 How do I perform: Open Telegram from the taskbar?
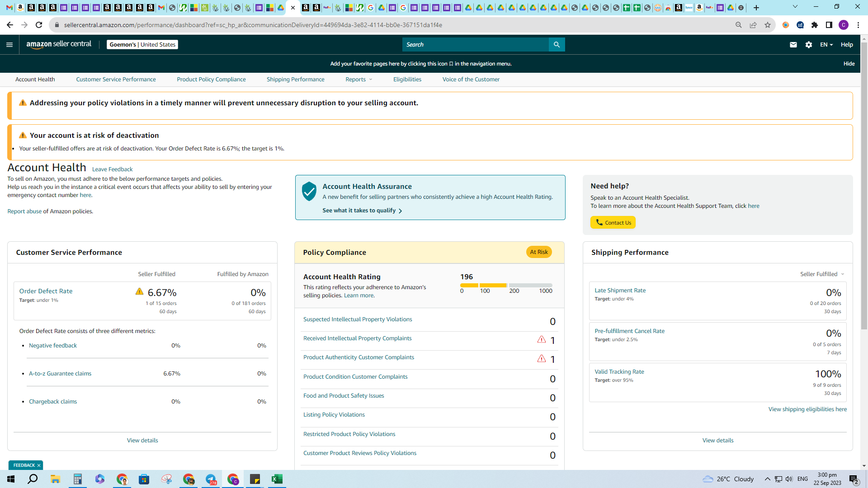point(211,479)
